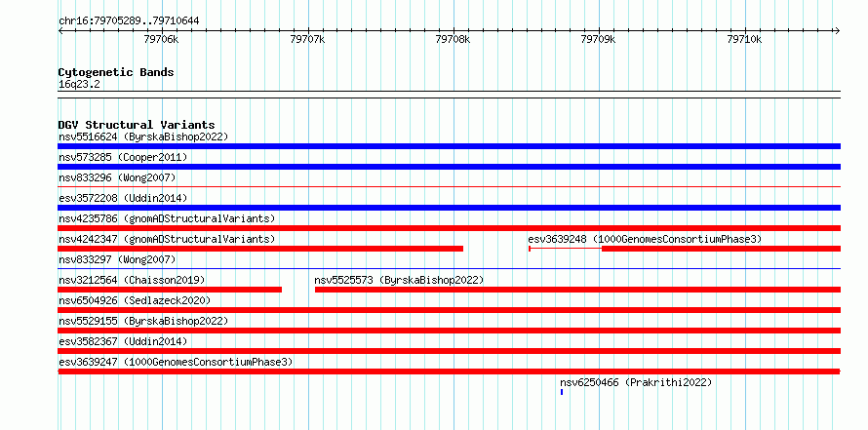Open the esv3639248 (1000GenomesConsortiumPhase3) label
868x430 pixels.
pos(645,239)
